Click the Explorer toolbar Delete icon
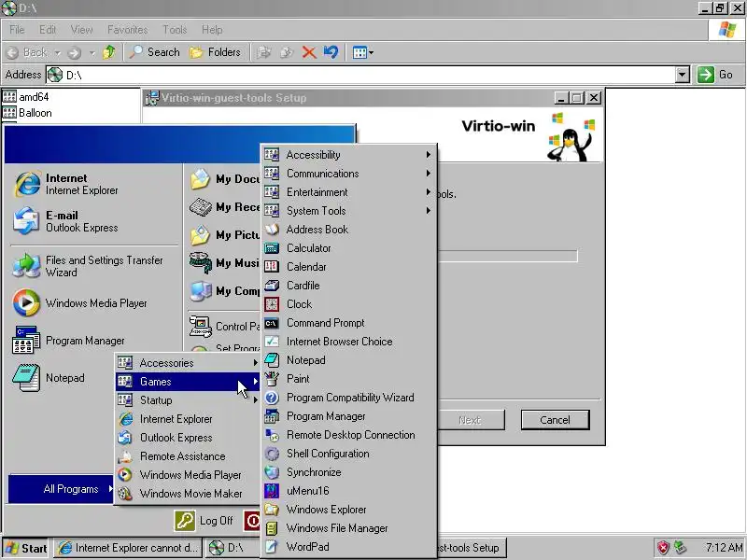The width and height of the screenshot is (747, 560). 309,52
